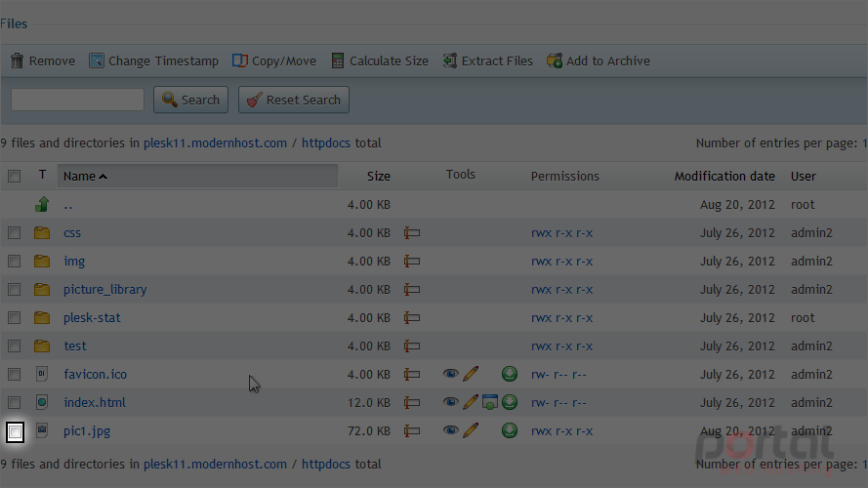Tick the checkbox for pic1.jpg
The width and height of the screenshot is (868, 488).
pyautogui.click(x=15, y=431)
